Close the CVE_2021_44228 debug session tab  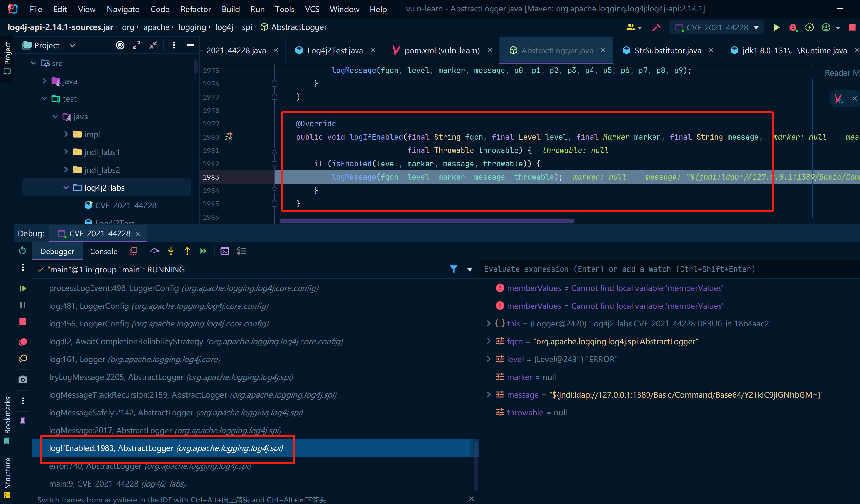point(138,234)
